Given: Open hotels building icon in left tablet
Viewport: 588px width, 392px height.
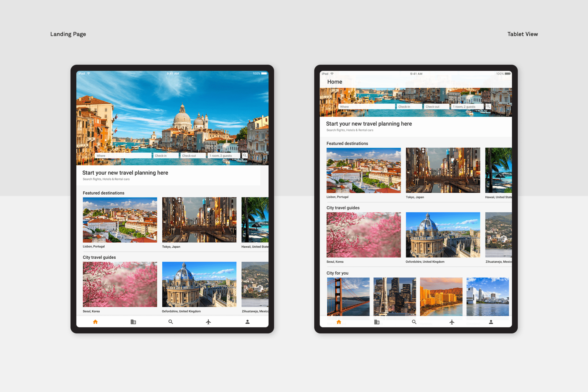Looking at the screenshot, I should (133, 322).
